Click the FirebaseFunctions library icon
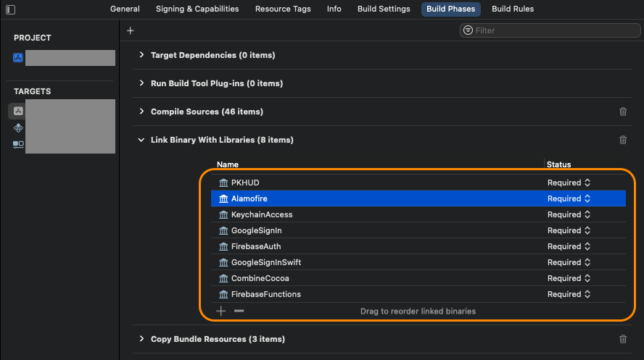Image resolution: width=644 pixels, height=360 pixels. tap(223, 294)
